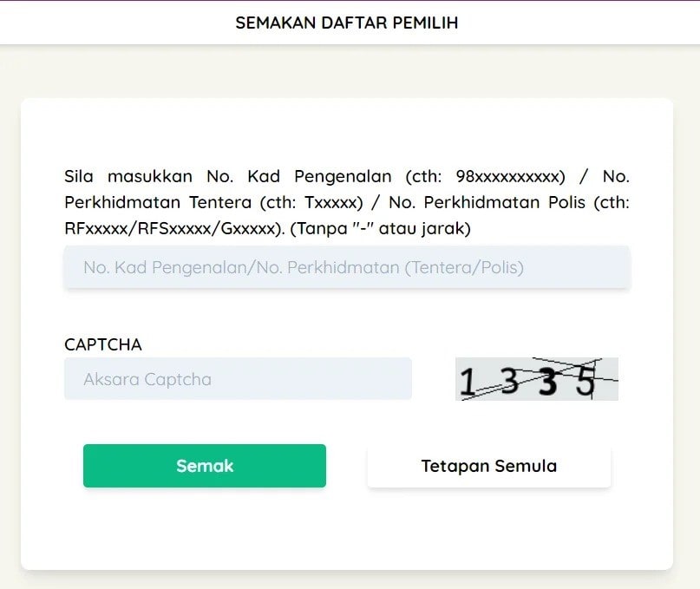Click the words Perkhidmatan Polis in instructions
This screenshot has width=700, height=589.
click(505, 202)
